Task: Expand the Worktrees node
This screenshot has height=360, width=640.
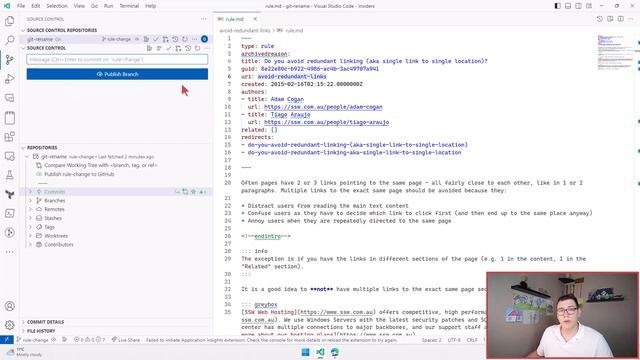Action: [x=30, y=236]
